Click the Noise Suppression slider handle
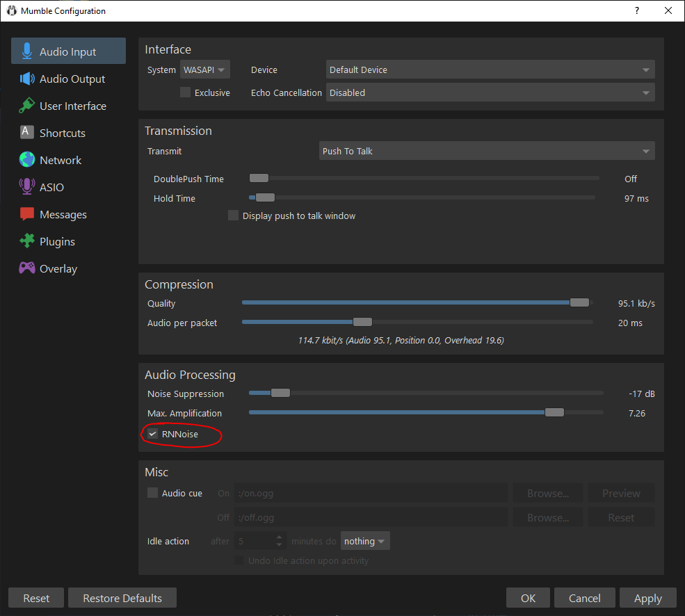 tap(280, 394)
